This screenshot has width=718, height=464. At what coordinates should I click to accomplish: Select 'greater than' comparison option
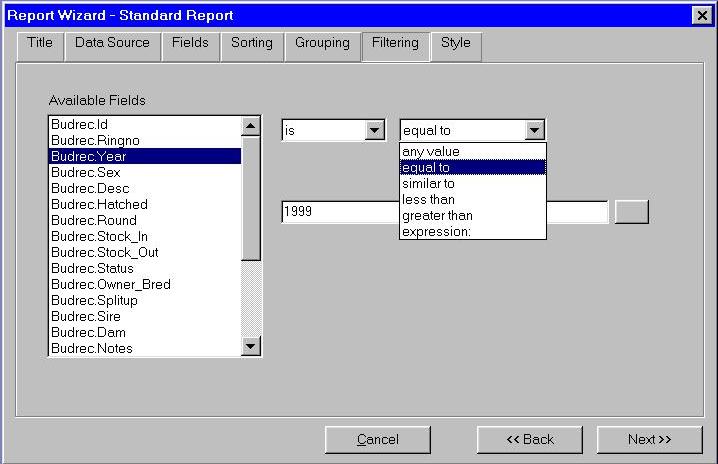click(473, 216)
